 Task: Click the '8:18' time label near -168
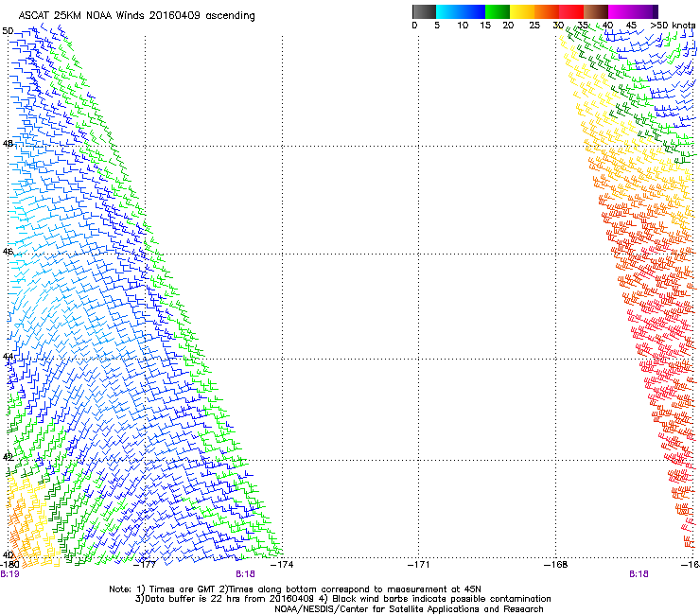639,574
